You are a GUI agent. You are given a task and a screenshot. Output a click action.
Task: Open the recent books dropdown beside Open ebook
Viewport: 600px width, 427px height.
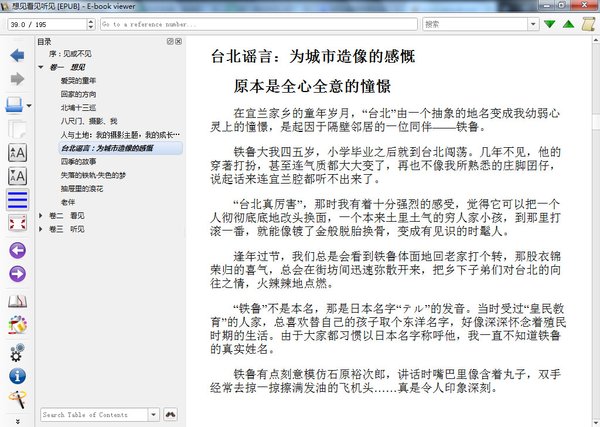click(x=29, y=106)
